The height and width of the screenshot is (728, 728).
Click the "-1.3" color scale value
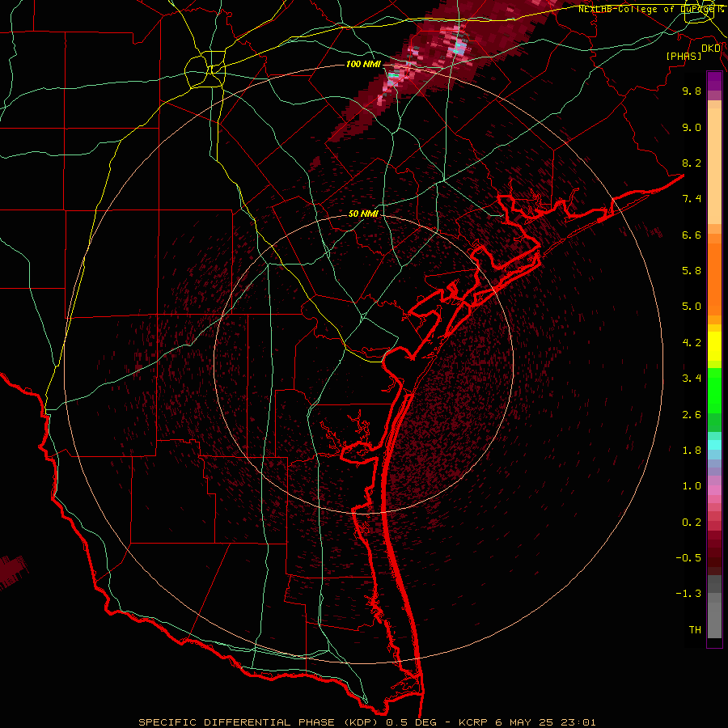[688, 594]
